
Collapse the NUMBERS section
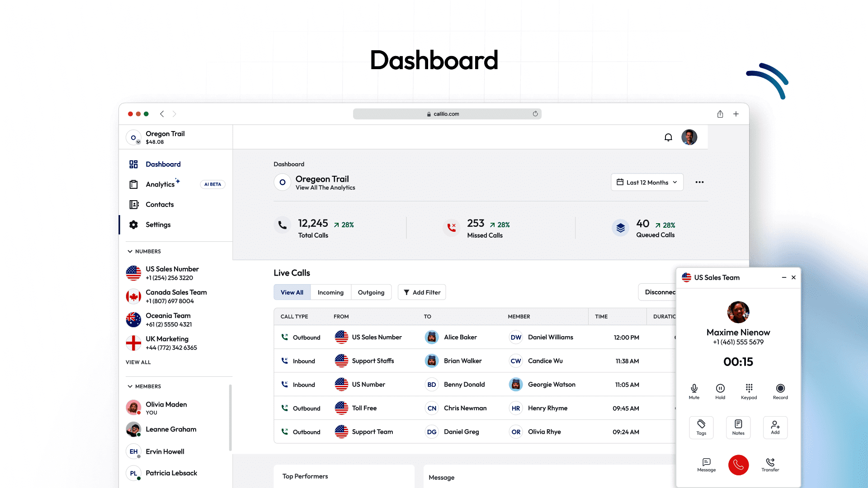point(130,251)
